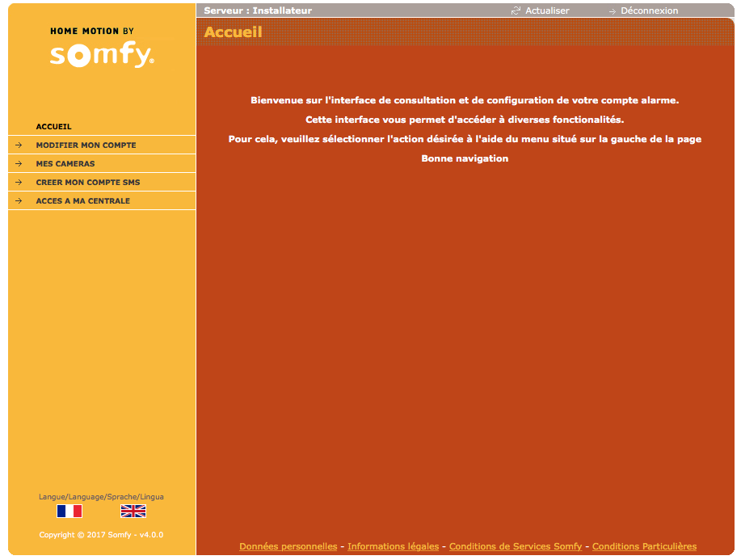
Task: Click arrow beside Modifier mon compte
Action: (x=19, y=145)
